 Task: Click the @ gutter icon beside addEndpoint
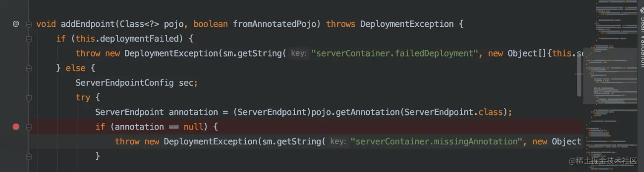click(x=16, y=24)
